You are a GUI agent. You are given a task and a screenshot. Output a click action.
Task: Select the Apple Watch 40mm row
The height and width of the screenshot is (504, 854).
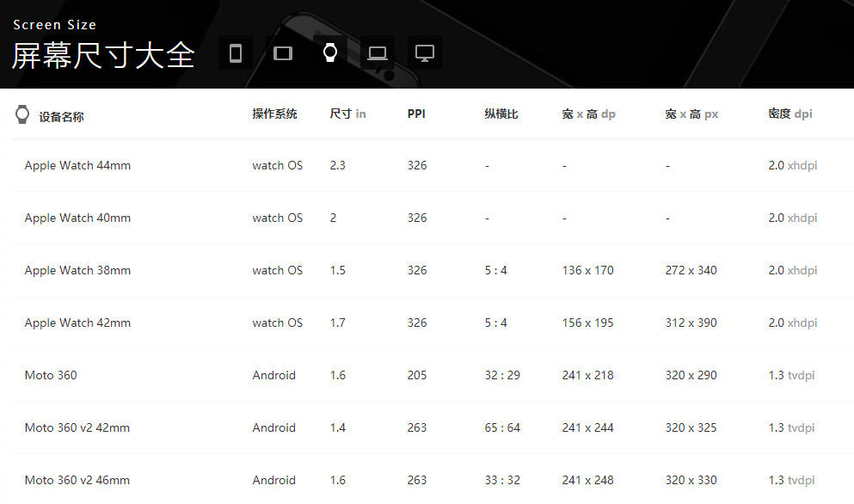coord(77,218)
